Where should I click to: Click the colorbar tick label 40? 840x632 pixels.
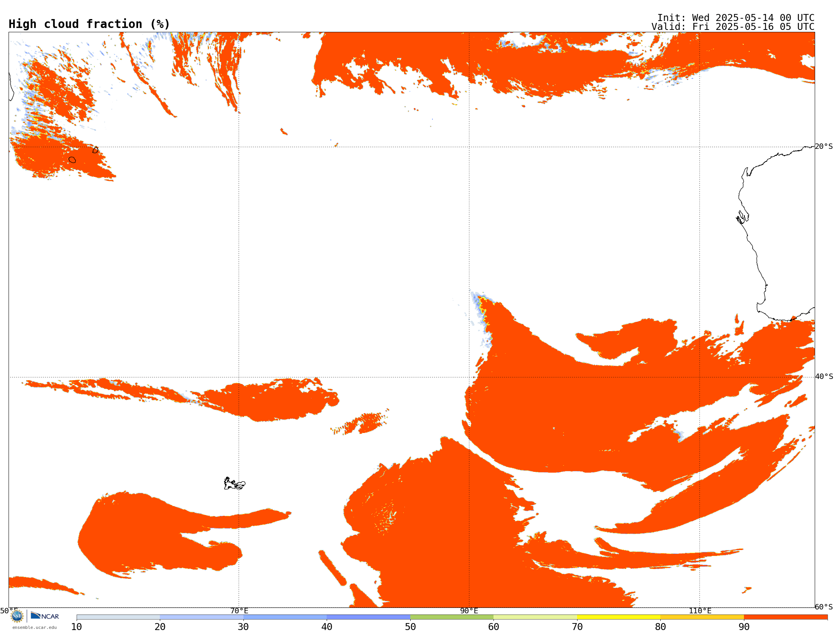327,627
